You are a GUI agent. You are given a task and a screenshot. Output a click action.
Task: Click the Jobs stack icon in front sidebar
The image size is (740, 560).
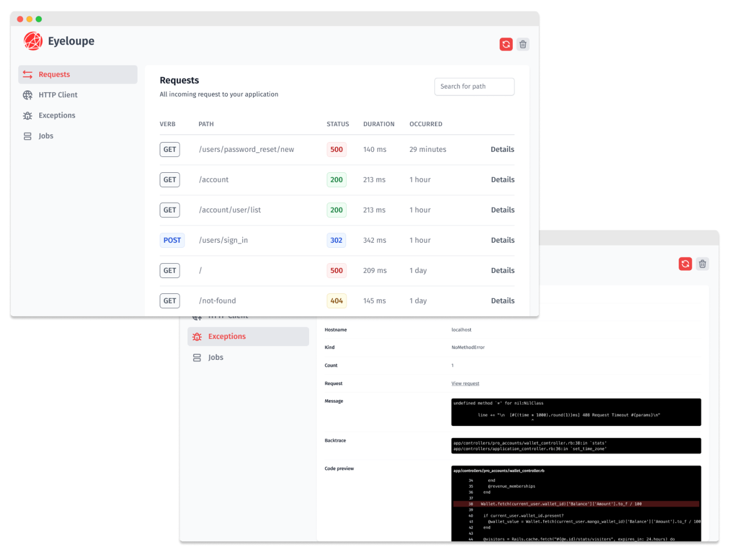tap(27, 136)
